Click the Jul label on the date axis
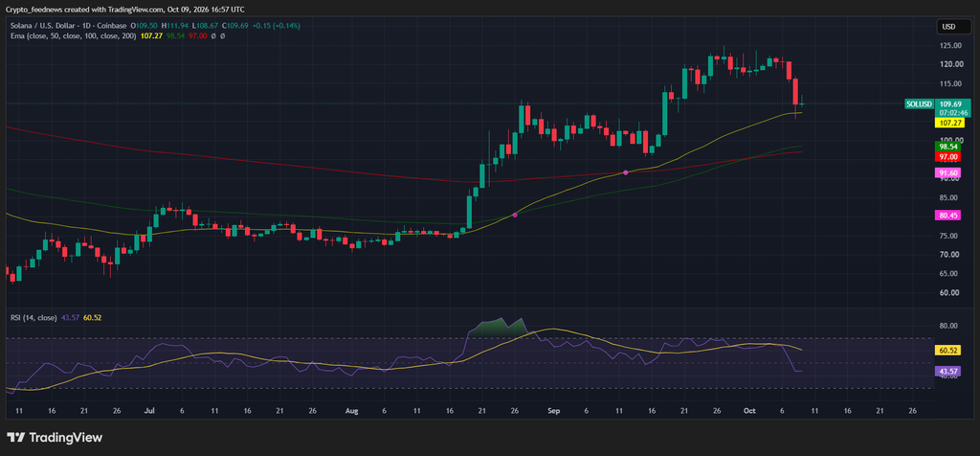The height and width of the screenshot is (456, 980). point(148,411)
